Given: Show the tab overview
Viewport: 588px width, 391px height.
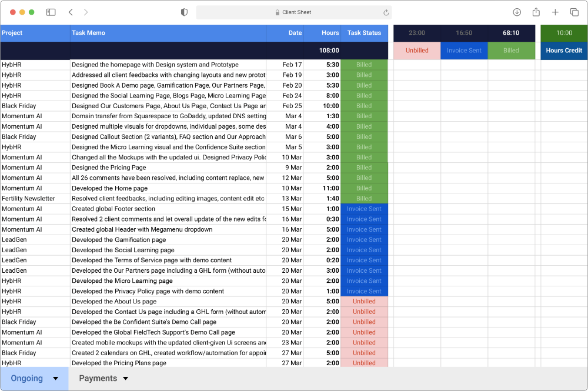Looking at the screenshot, I should click(x=574, y=12).
